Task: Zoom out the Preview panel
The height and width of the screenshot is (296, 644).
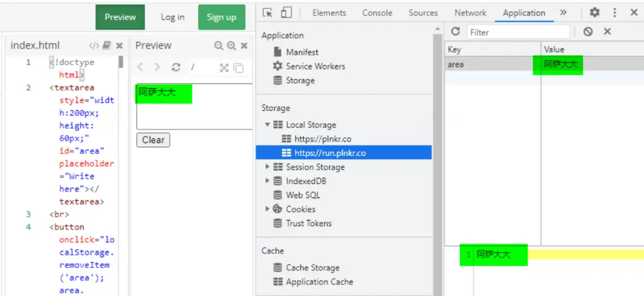Action: click(x=219, y=46)
